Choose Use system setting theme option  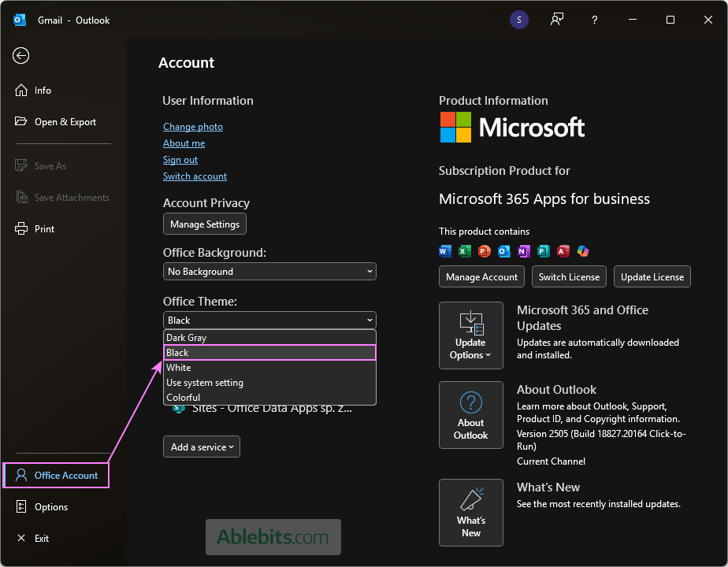pos(269,383)
